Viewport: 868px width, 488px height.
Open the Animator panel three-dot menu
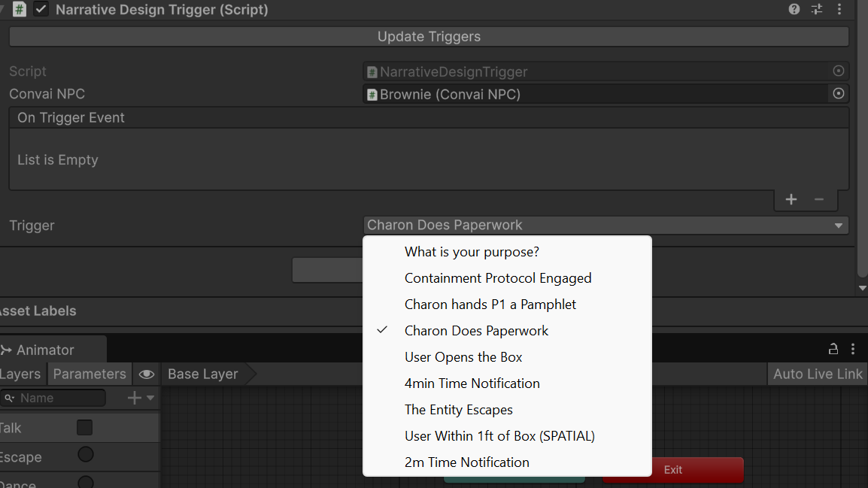click(853, 349)
